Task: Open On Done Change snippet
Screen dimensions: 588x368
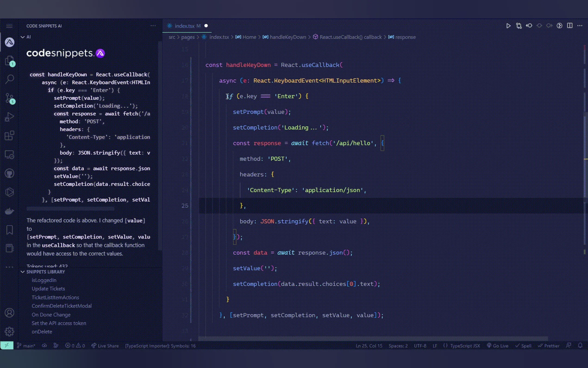Action: [51, 314]
